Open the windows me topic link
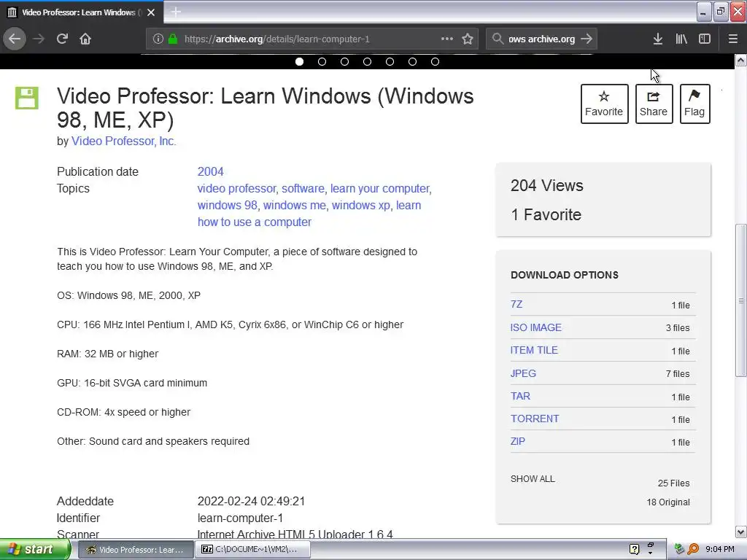Screen dimensions: 747x560 (295, 205)
